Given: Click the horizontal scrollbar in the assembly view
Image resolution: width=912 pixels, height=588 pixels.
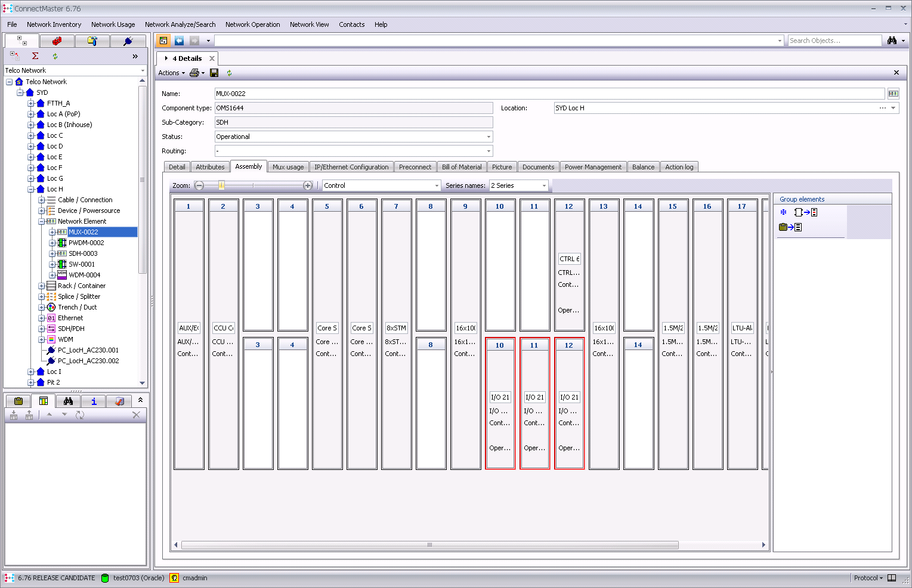Looking at the screenshot, I should [429, 544].
